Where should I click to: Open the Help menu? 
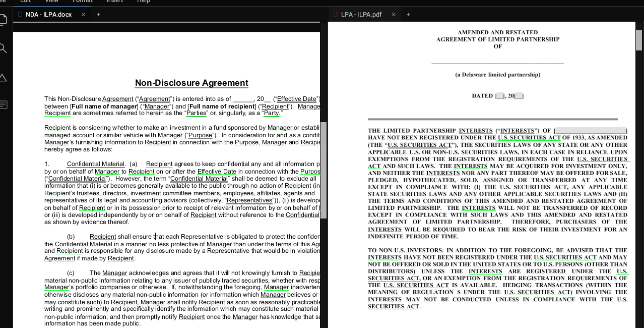[144, 2]
